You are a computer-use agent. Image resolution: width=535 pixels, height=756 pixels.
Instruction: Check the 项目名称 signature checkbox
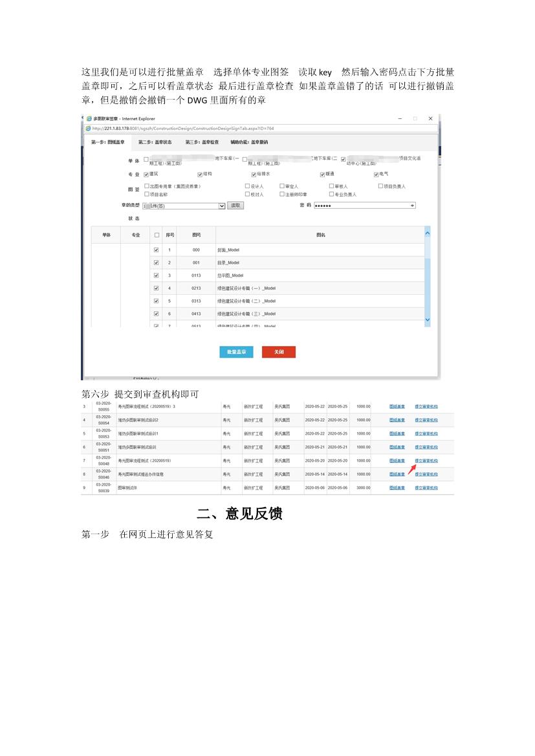point(147,194)
